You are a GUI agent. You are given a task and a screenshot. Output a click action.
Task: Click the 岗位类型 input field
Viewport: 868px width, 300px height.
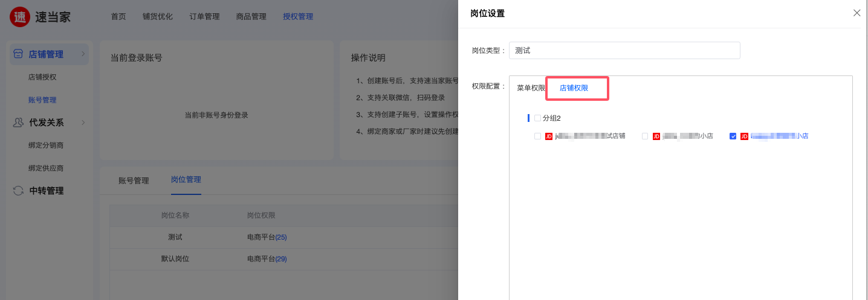click(624, 51)
